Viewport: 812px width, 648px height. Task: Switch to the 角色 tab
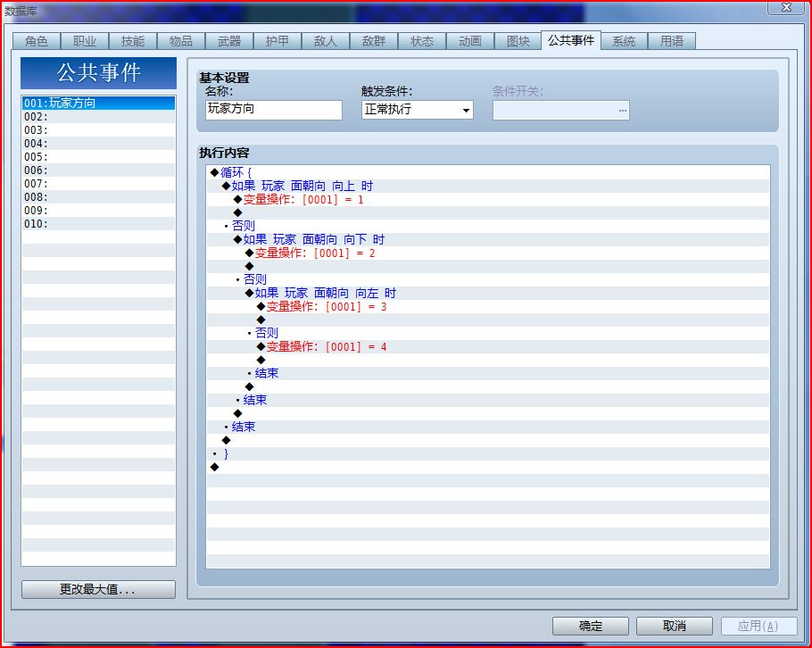click(x=37, y=41)
